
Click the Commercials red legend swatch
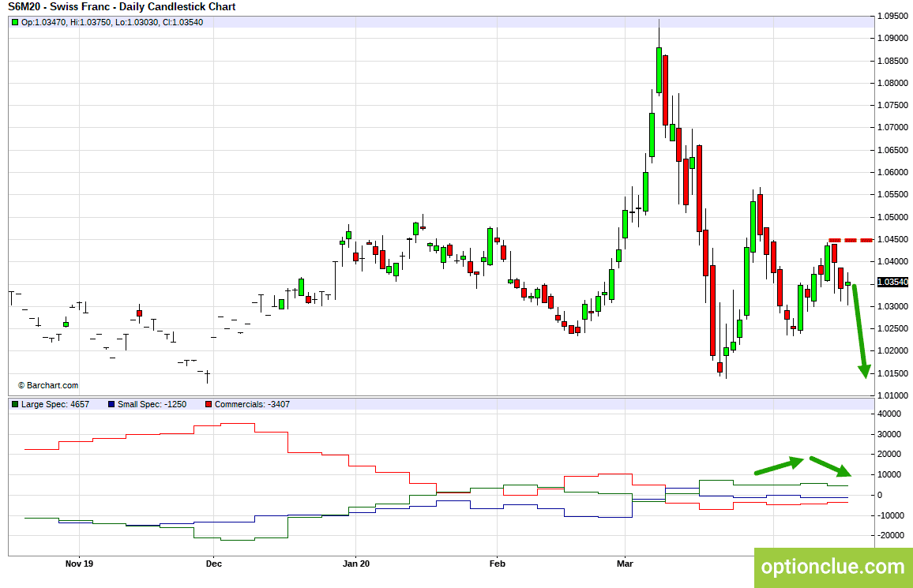(209, 404)
